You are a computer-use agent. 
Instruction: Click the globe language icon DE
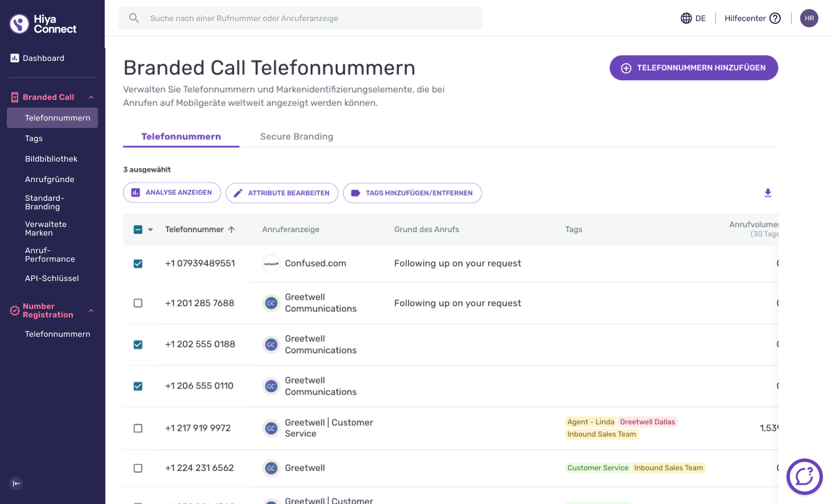(x=686, y=18)
